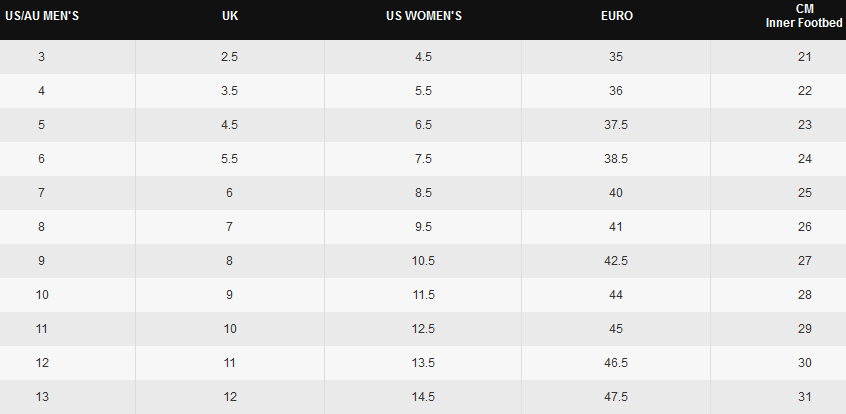Viewport: 846px width, 414px height.
Task: Select EURO size 35 cell
Action: [616, 57]
